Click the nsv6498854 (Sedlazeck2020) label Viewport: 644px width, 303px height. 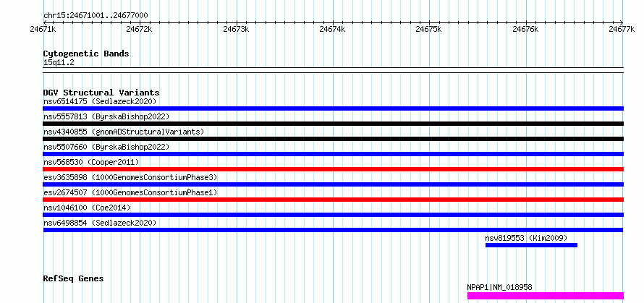[100, 223]
